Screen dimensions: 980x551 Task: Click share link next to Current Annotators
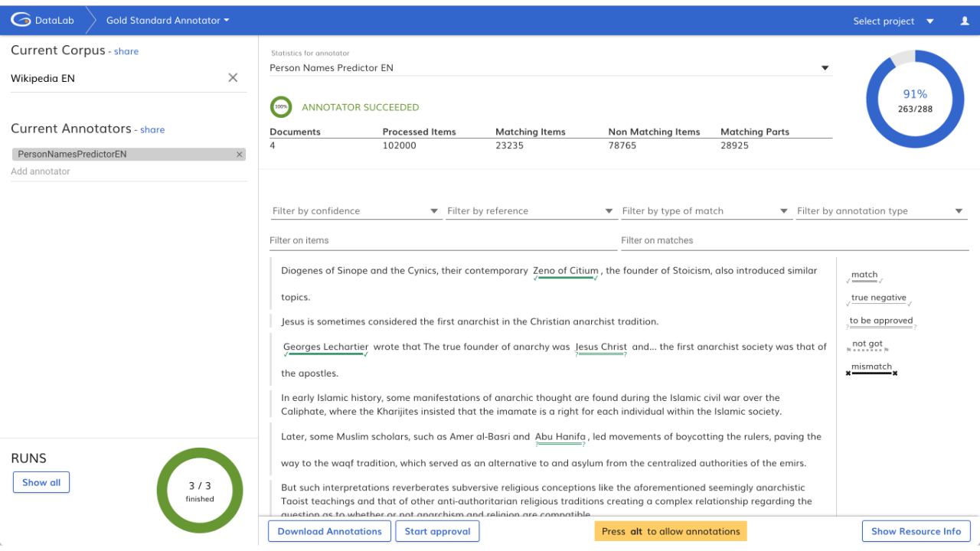(152, 130)
